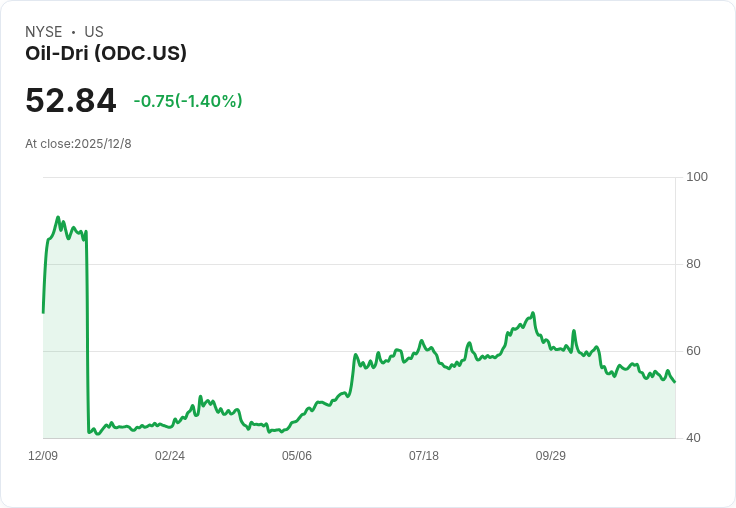Click the -0.75(-1.40%) price change
Viewport: 736px width, 508px height.
point(188,101)
